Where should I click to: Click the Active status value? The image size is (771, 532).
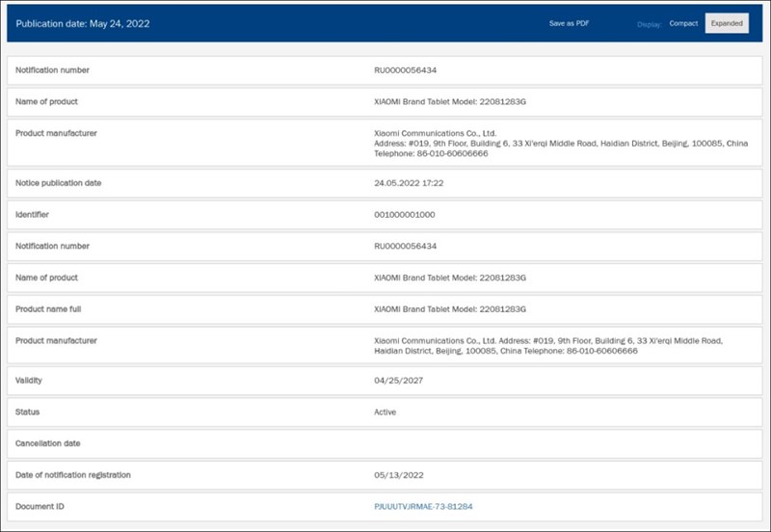(385, 412)
